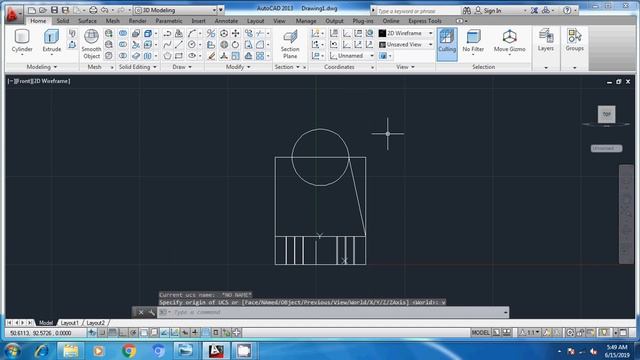The width and height of the screenshot is (640, 360).
Task: Click the Smooth Object mesh tool
Action: point(91,44)
